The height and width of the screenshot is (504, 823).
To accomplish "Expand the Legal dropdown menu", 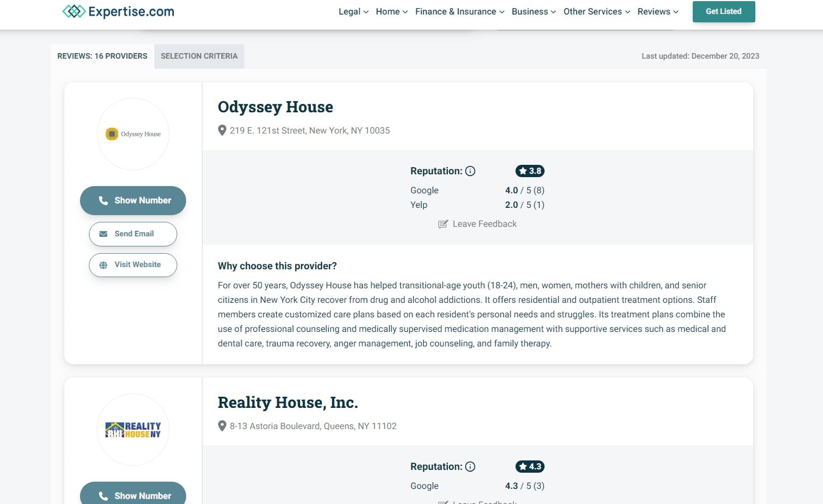I will (x=353, y=12).
